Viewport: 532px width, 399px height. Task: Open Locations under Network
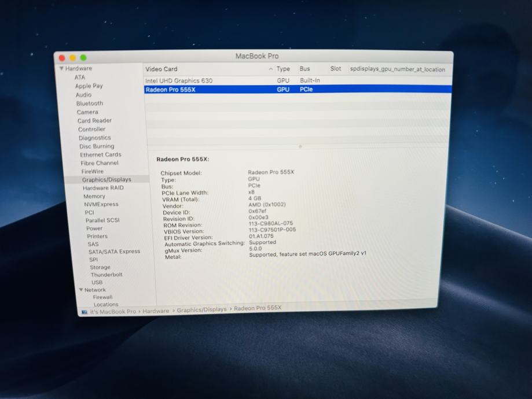pyautogui.click(x=106, y=304)
